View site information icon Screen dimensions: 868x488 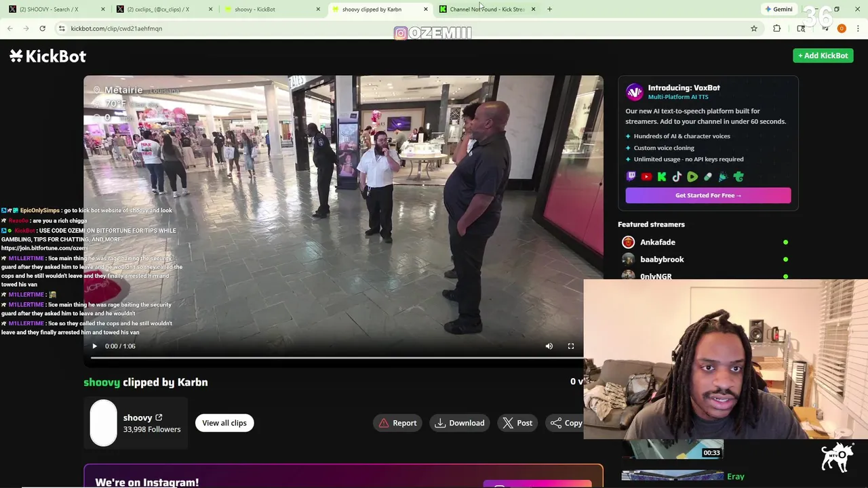click(62, 28)
